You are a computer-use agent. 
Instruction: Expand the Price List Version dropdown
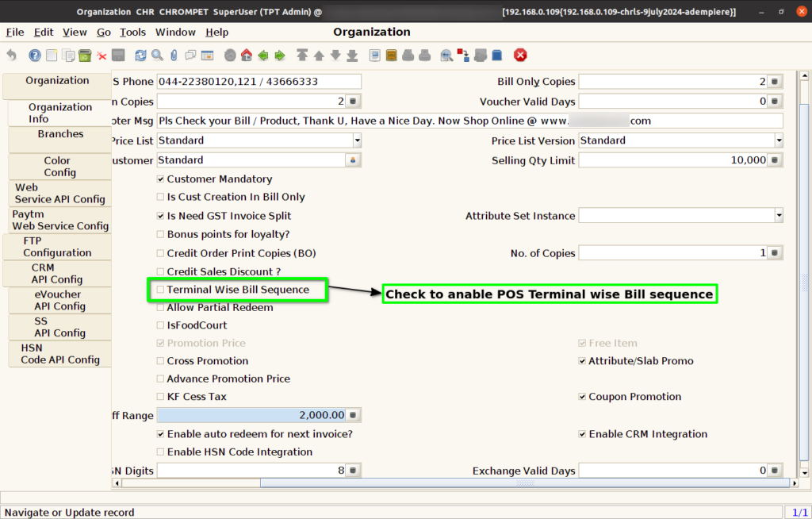click(779, 140)
